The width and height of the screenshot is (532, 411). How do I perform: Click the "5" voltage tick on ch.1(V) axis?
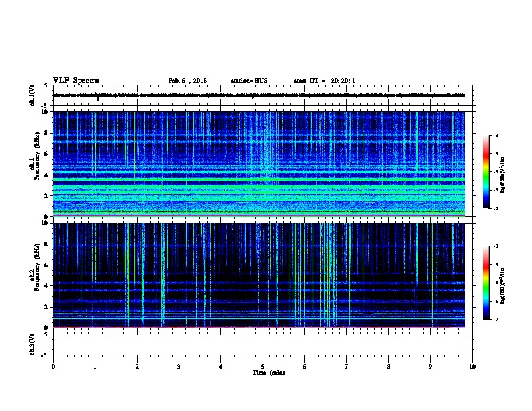[46, 85]
